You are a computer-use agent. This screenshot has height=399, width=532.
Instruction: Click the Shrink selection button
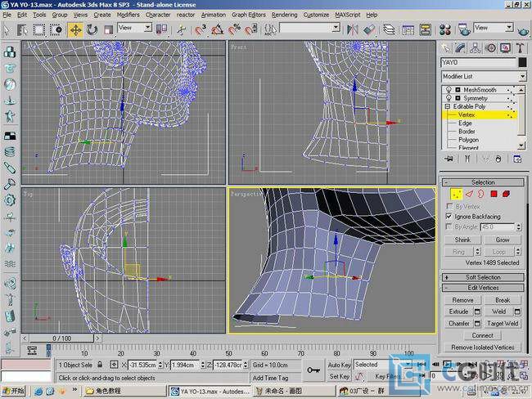[x=462, y=240]
